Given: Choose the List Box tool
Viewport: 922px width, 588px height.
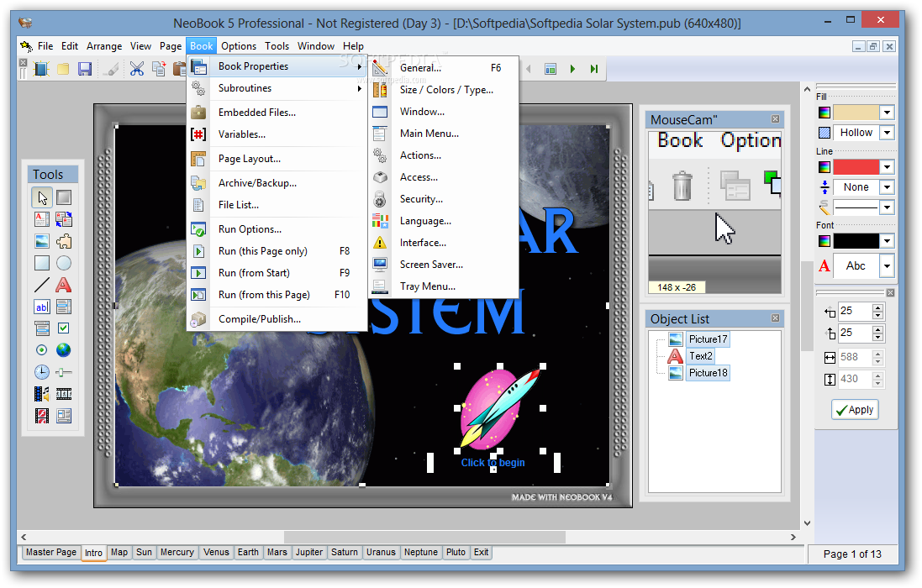Looking at the screenshot, I should coord(64,307).
